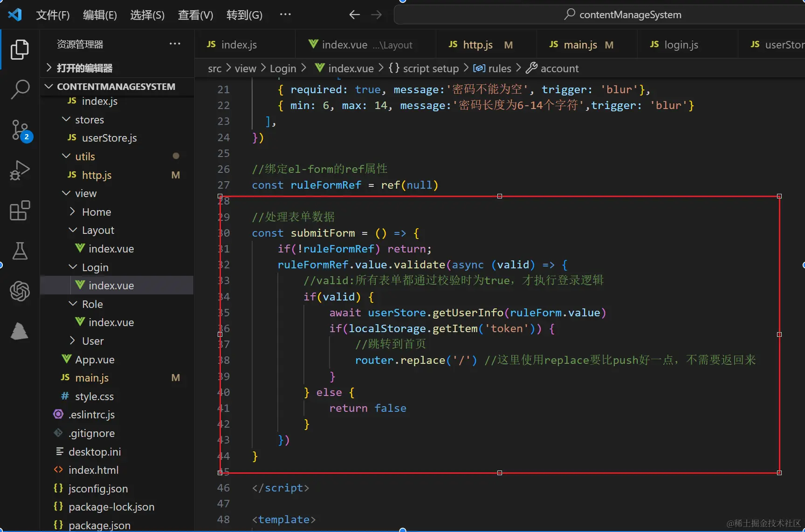The width and height of the screenshot is (805, 532).
Task: Open style.css in the explorer
Action: click(x=117, y=396)
